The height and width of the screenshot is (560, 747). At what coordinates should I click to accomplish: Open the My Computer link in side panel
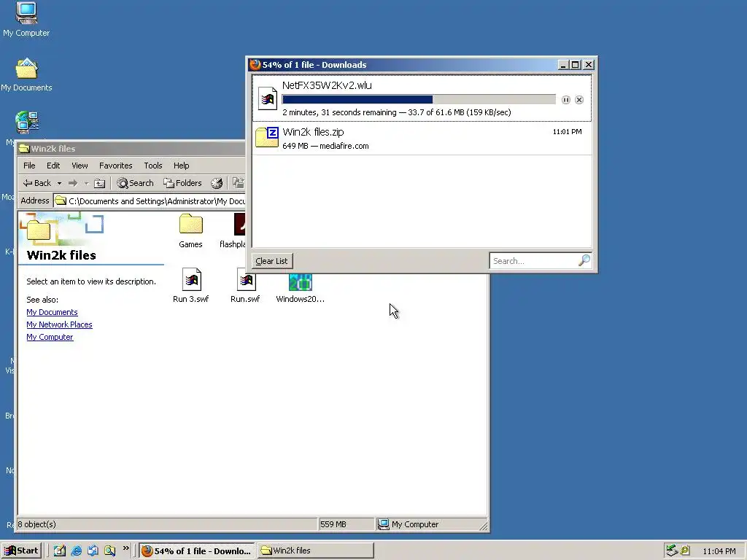(50, 337)
